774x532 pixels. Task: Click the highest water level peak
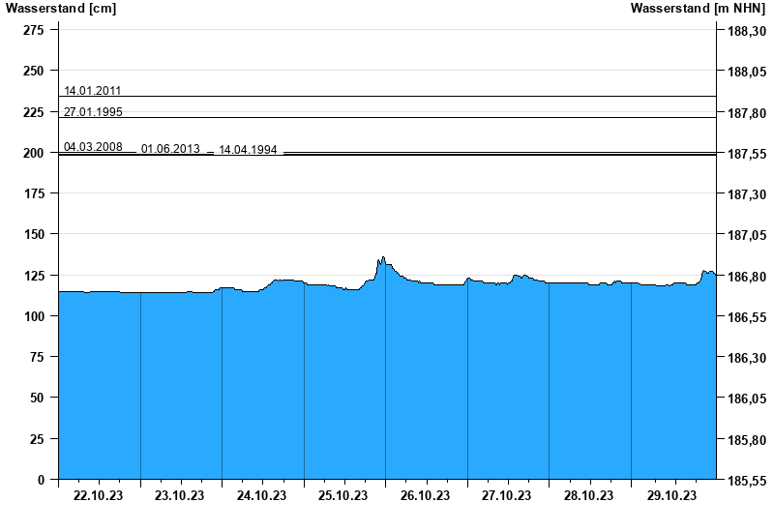click(x=383, y=258)
